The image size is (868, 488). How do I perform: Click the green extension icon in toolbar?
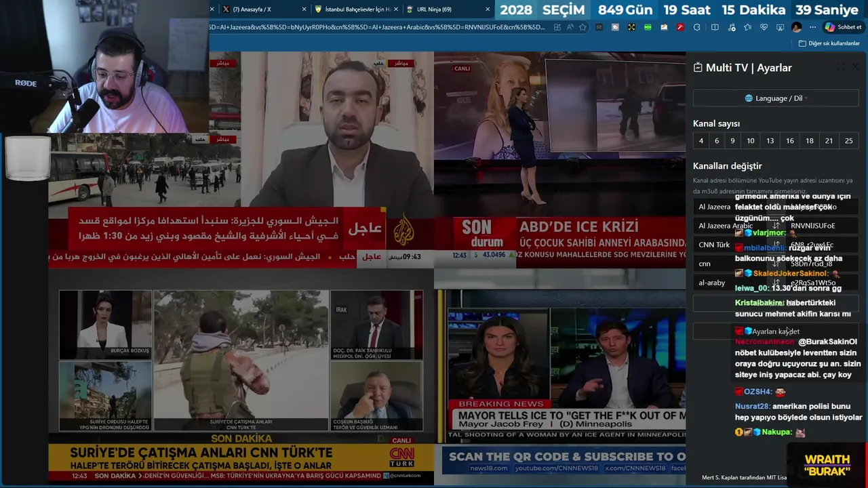(648, 27)
